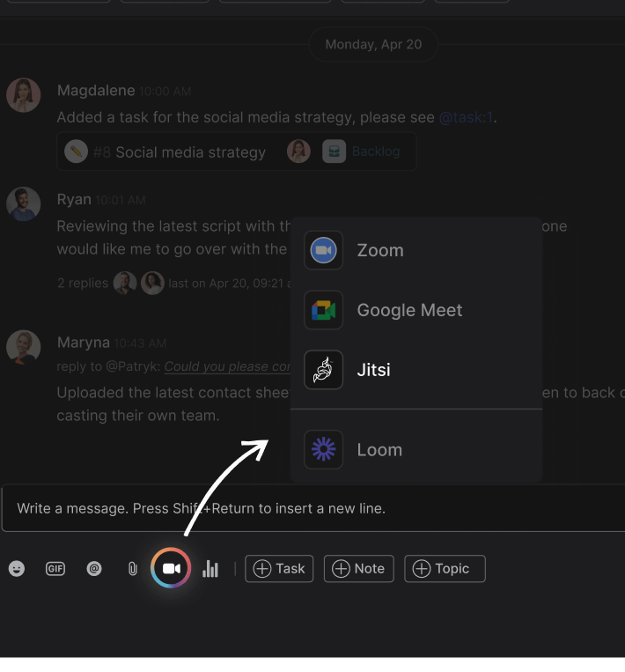
Task: Click the Jitsi logo icon
Action: point(323,369)
